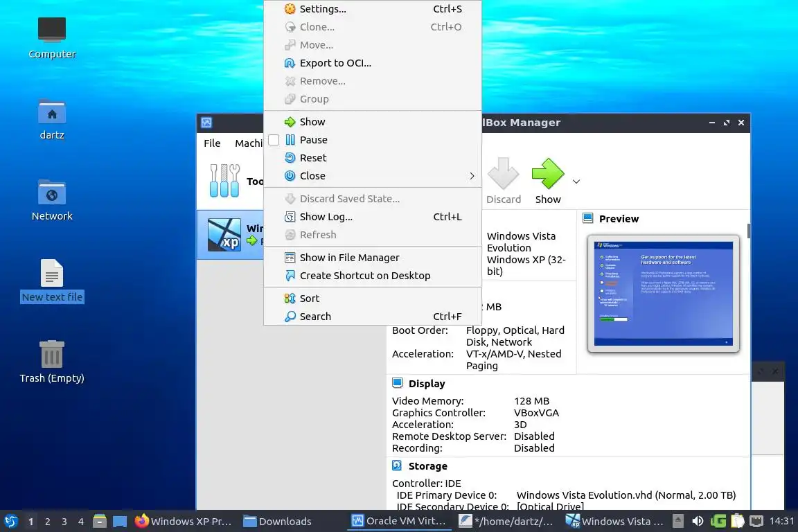Click the clock showing 14:31
Image resolution: width=798 pixels, height=532 pixels.
tap(781, 521)
